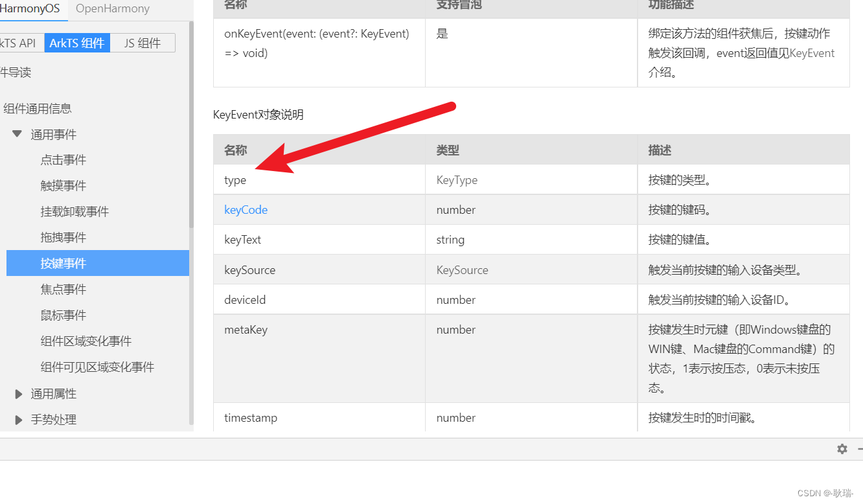Click the 'string' type cell
863x504 pixels.
531,240
